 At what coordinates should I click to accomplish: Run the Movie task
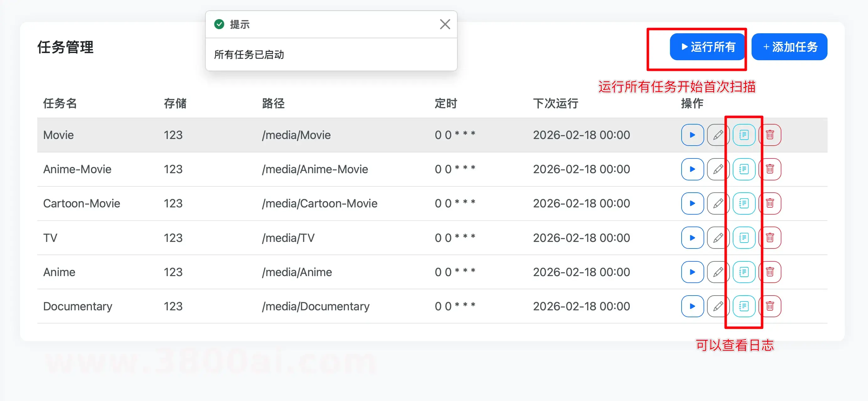click(x=692, y=135)
